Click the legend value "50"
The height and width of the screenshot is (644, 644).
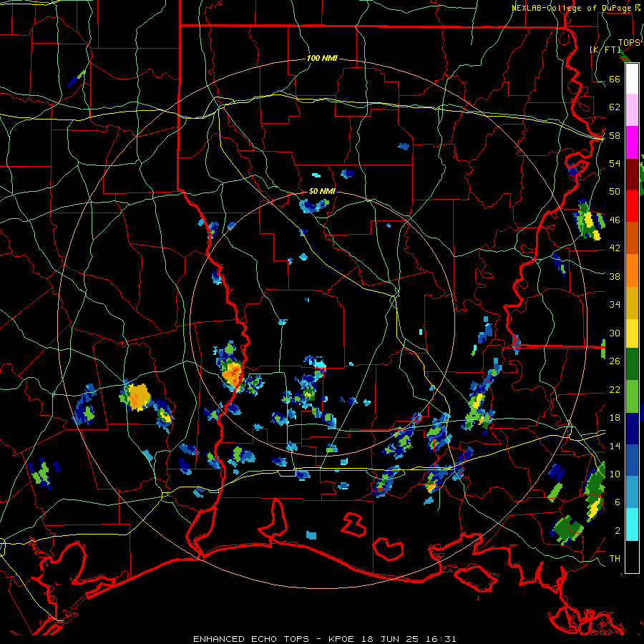615,191
